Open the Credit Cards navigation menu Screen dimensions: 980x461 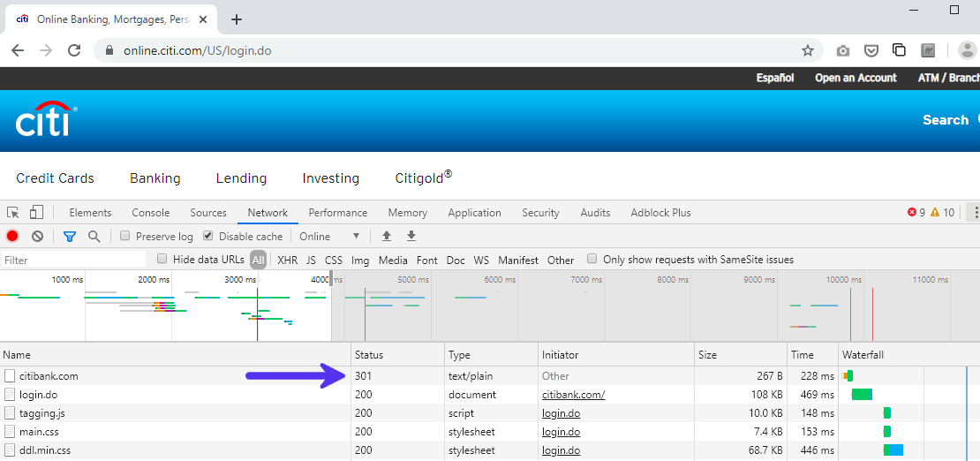click(x=55, y=178)
